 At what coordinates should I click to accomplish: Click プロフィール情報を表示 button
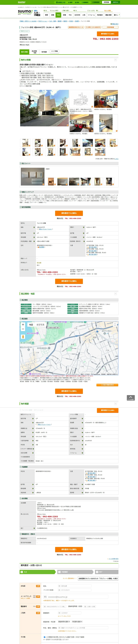(x=98, y=579)
